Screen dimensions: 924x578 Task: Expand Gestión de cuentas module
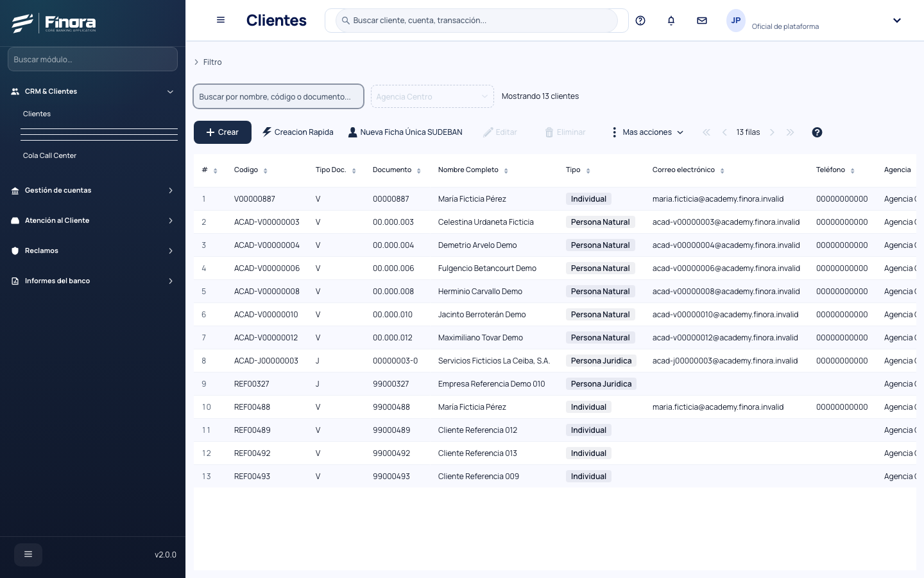tap(92, 190)
